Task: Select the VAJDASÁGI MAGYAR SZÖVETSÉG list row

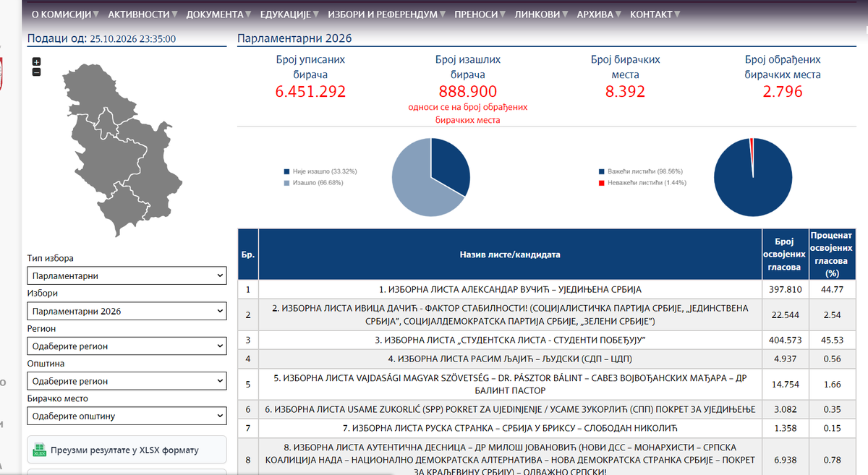Action: coord(546,384)
